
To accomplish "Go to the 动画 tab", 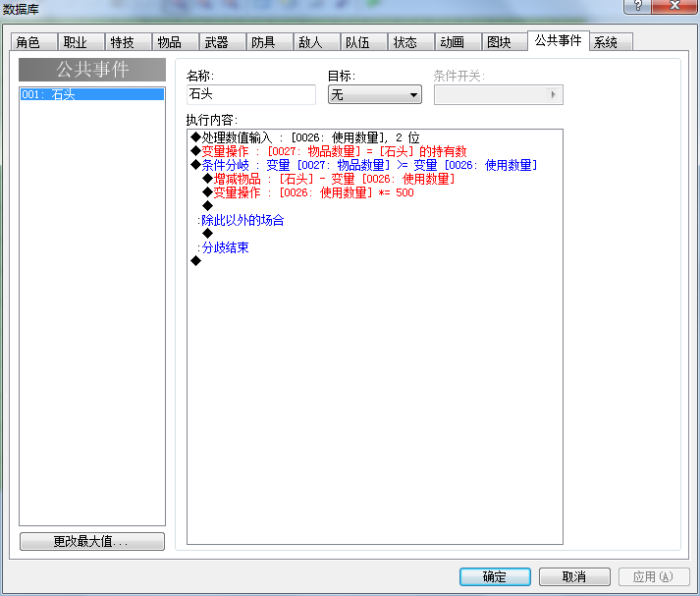I will coord(458,42).
